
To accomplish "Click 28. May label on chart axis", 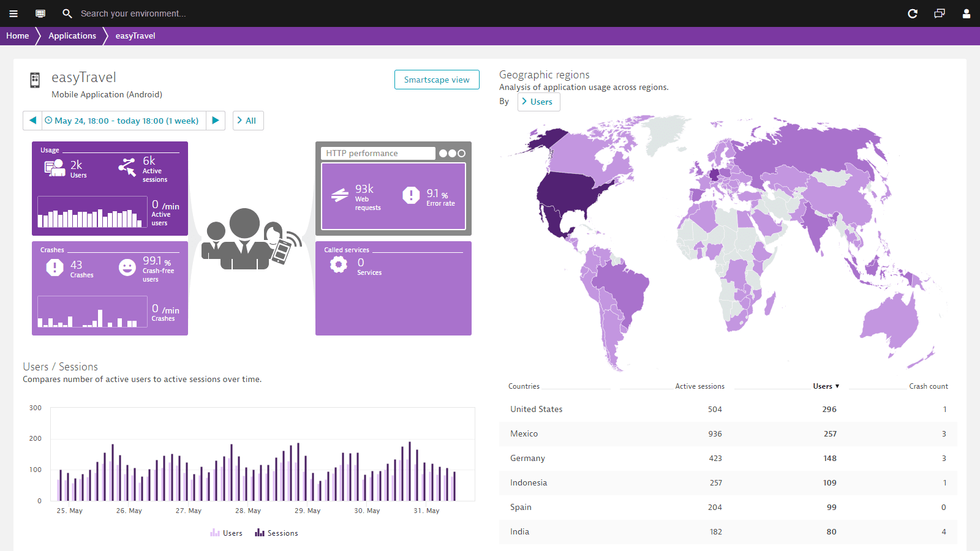I will click(x=248, y=511).
